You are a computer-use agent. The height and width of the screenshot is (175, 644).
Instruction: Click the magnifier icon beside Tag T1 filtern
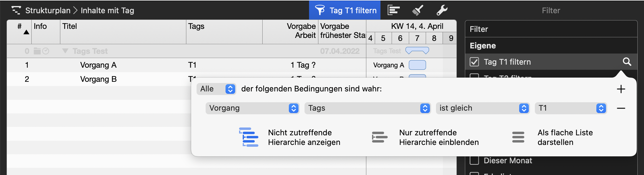[x=627, y=62]
